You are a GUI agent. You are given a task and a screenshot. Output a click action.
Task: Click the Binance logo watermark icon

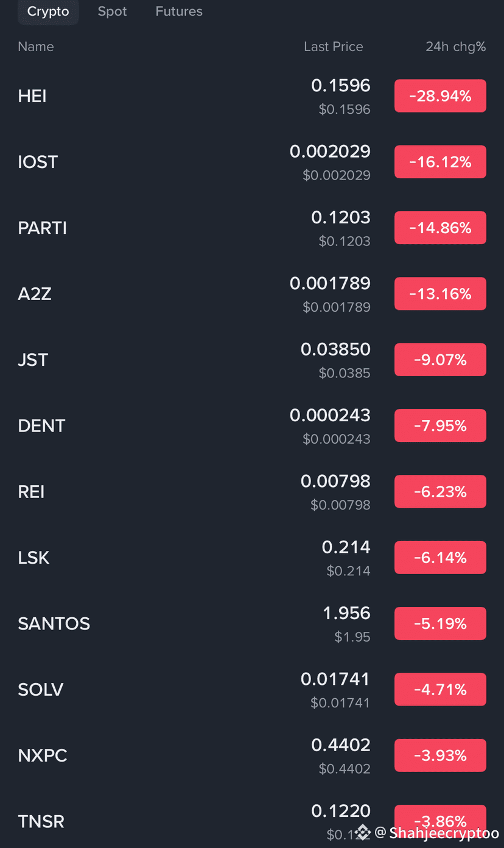tap(363, 832)
